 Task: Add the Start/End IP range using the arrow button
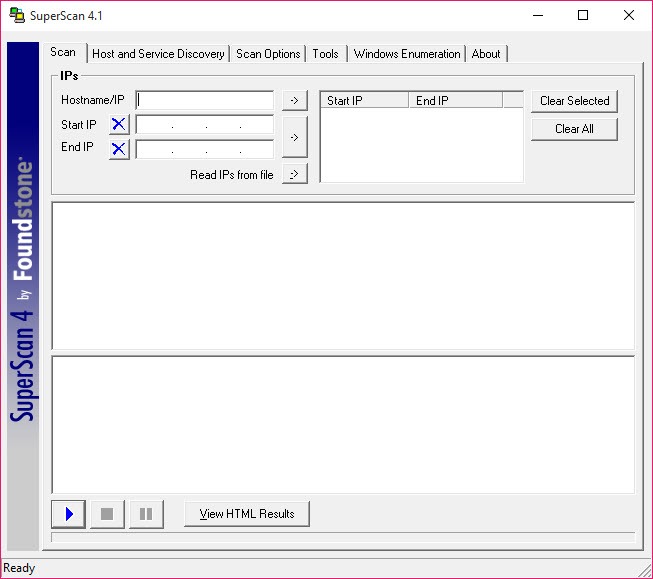294,137
